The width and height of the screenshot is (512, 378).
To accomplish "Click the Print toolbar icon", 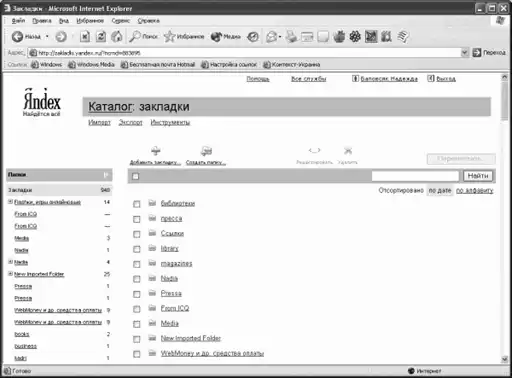I will (x=292, y=36).
